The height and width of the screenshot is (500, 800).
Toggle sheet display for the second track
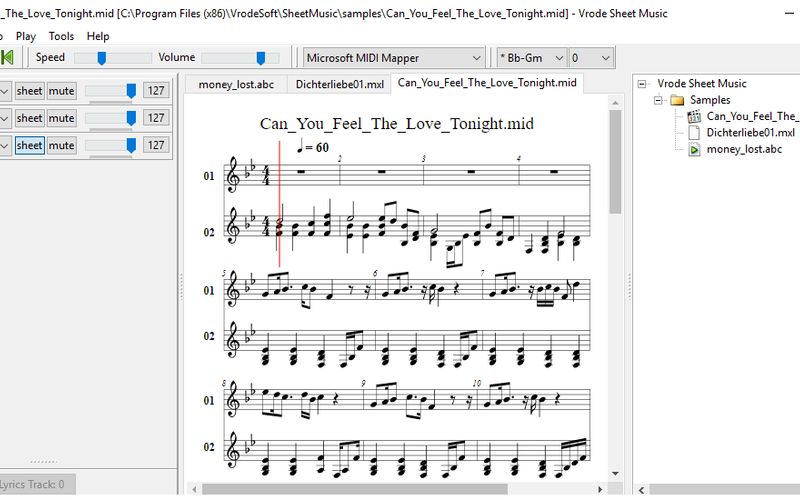click(30, 118)
